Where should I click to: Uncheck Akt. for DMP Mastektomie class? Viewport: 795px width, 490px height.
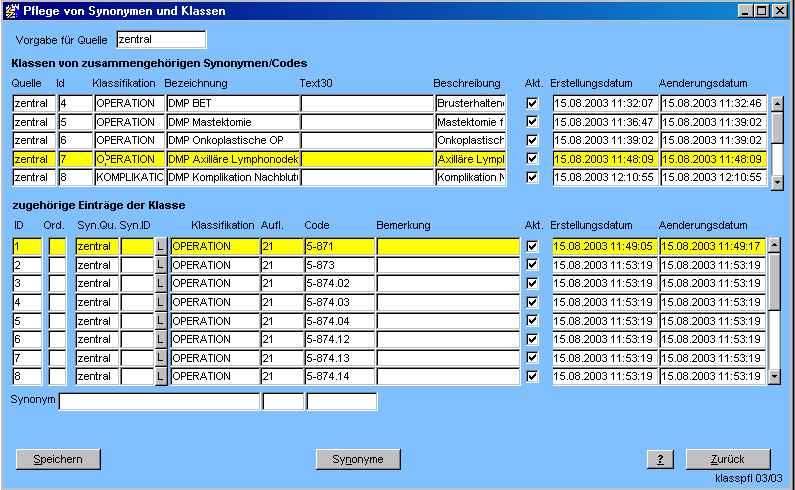[532, 122]
